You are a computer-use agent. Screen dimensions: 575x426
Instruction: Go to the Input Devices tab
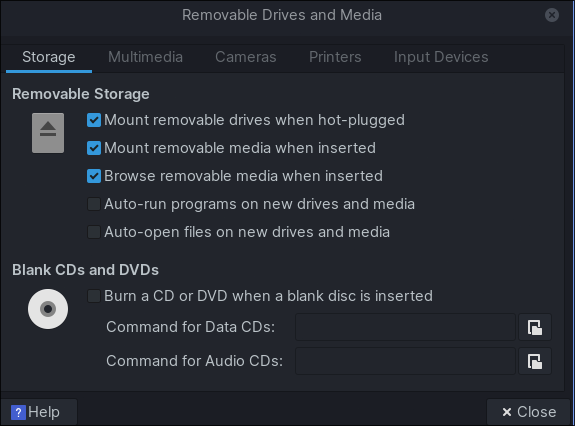coord(441,57)
